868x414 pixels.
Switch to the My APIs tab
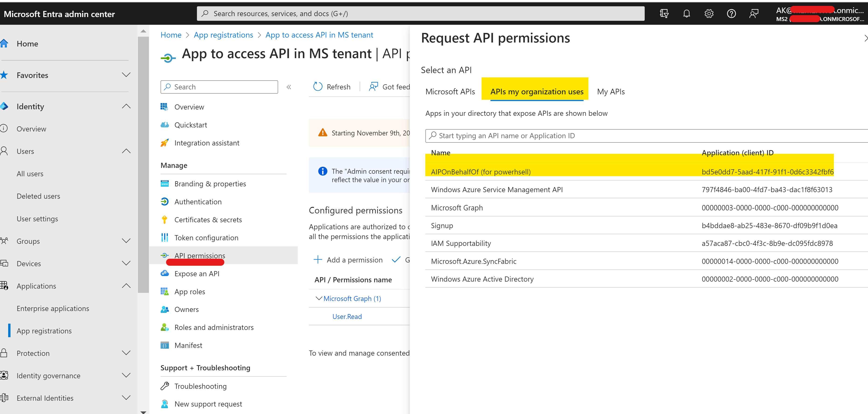(611, 92)
